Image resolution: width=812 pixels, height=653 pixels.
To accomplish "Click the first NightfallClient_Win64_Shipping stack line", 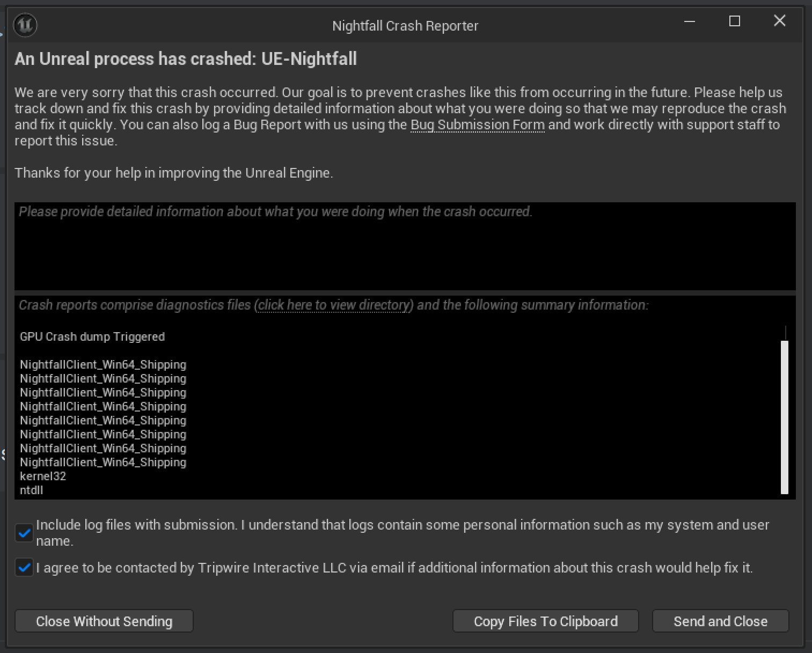I will click(x=103, y=365).
